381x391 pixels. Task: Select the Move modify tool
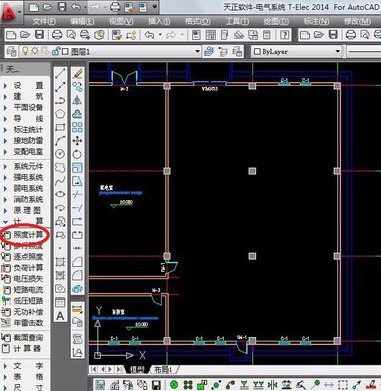77,141
